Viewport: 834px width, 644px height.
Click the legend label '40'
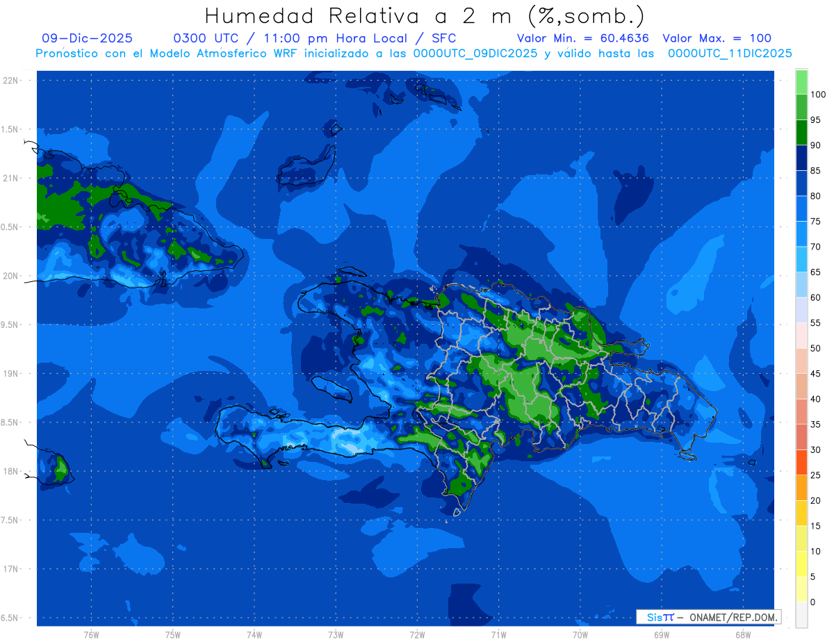click(815, 399)
